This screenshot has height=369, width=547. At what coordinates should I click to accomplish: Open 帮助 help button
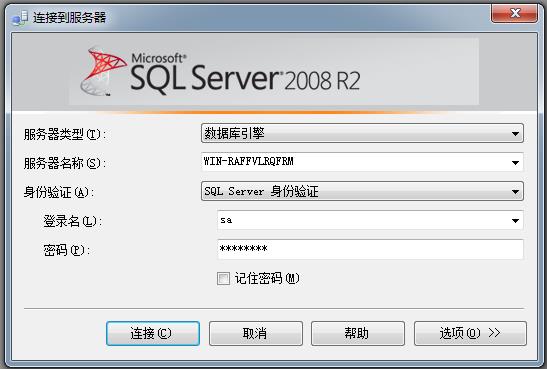click(358, 333)
